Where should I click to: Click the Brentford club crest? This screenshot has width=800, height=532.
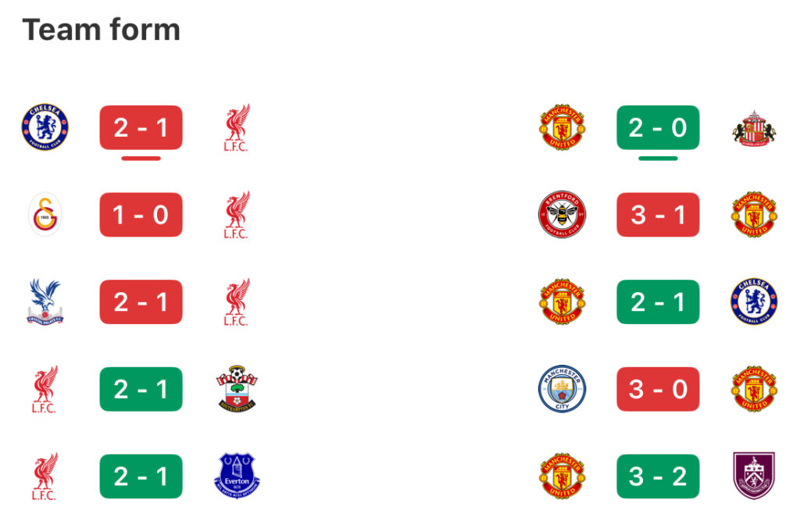562,214
